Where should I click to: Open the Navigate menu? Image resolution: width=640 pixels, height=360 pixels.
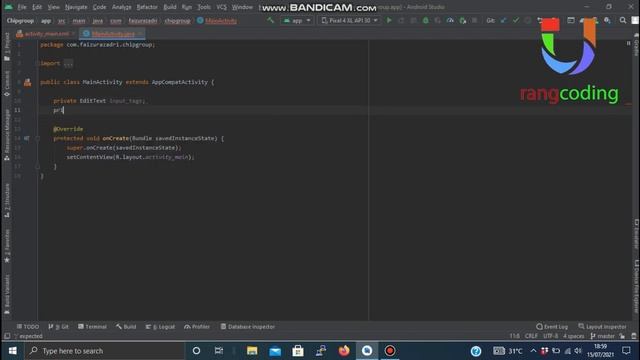pyautogui.click(x=76, y=7)
